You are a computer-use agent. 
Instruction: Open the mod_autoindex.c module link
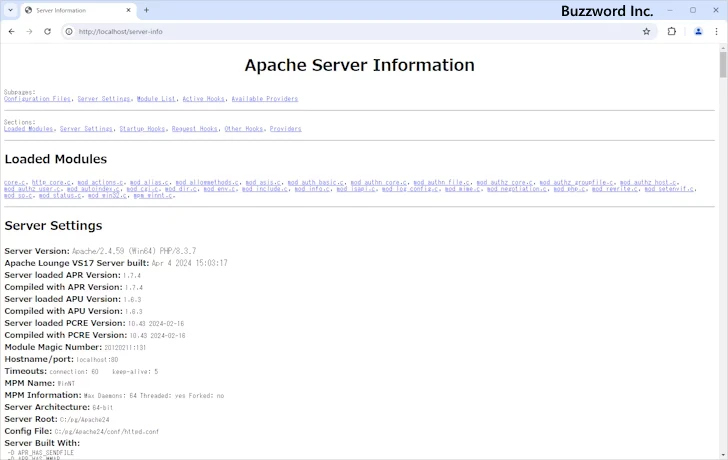click(x=93, y=189)
